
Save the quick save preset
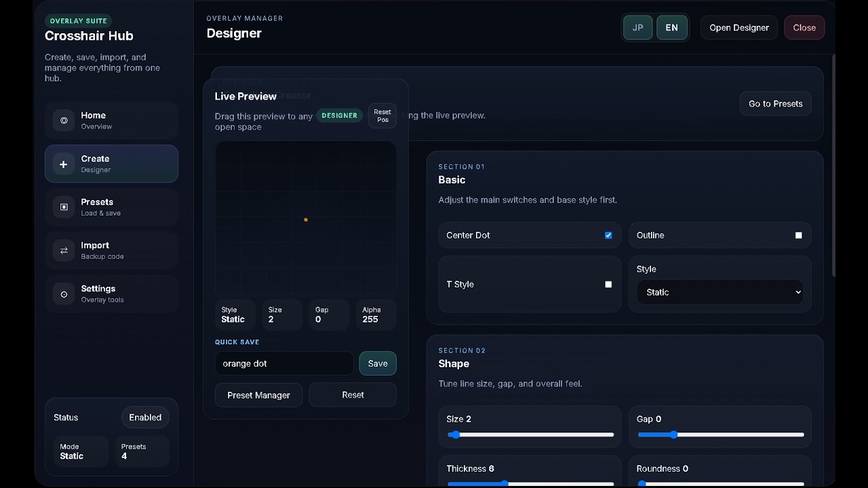pos(378,363)
